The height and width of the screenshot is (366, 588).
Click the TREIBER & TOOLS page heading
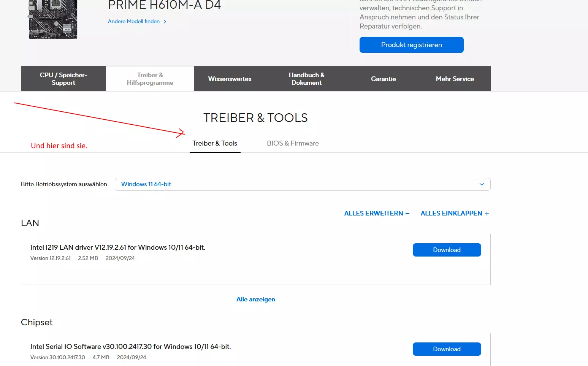point(255,118)
